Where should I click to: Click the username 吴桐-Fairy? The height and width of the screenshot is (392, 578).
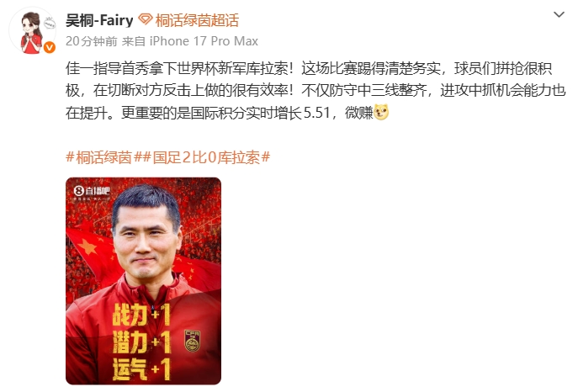pyautogui.click(x=99, y=20)
